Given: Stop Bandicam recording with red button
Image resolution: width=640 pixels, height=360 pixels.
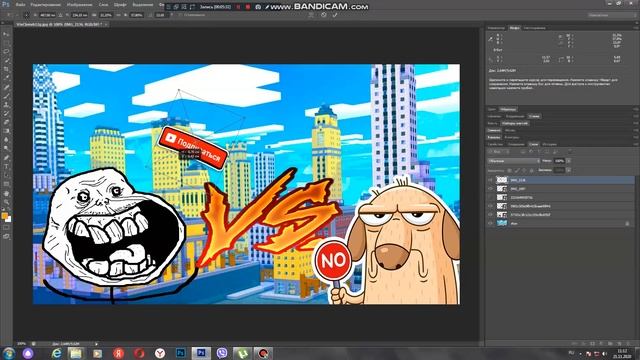Looking at the screenshot, I should (x=247, y=7).
